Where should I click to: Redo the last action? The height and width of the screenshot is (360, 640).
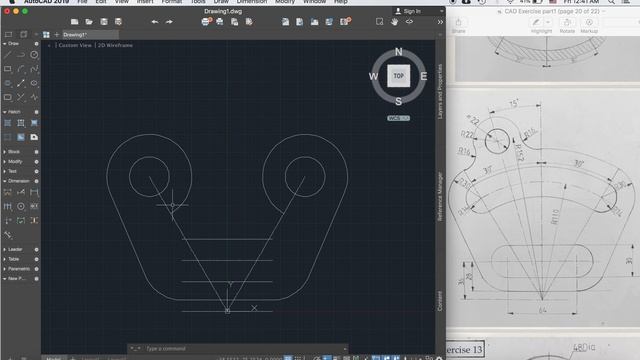169,22
